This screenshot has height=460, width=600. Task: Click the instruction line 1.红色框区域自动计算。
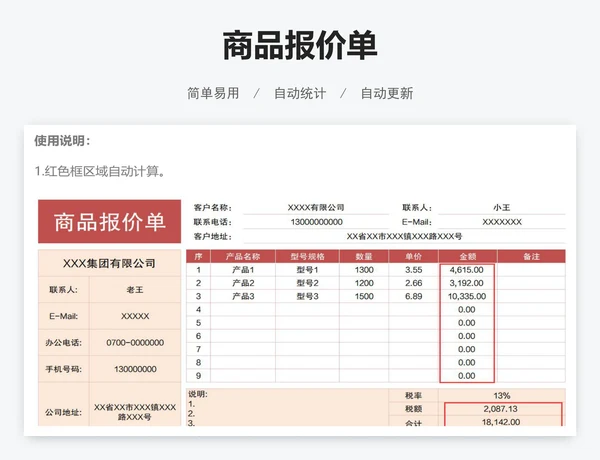click(101, 171)
